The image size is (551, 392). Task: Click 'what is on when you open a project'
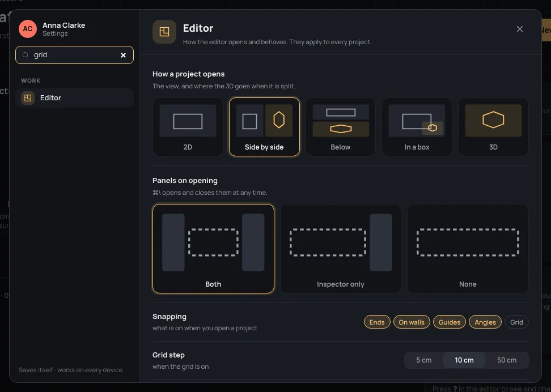point(205,328)
